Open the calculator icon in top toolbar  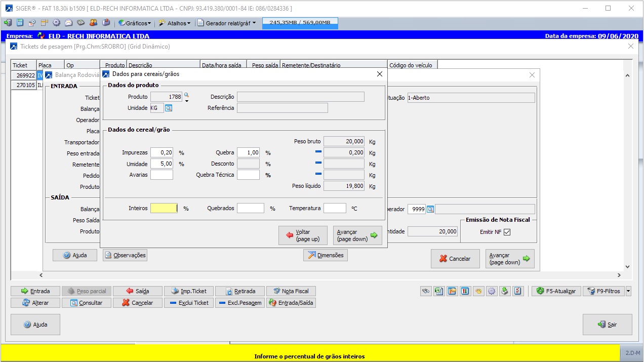point(20,23)
